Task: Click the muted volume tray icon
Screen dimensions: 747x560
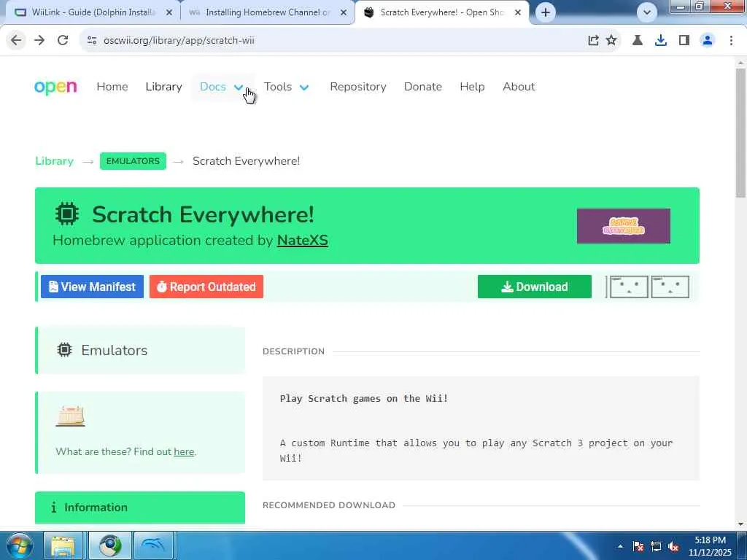Action: 673,546
